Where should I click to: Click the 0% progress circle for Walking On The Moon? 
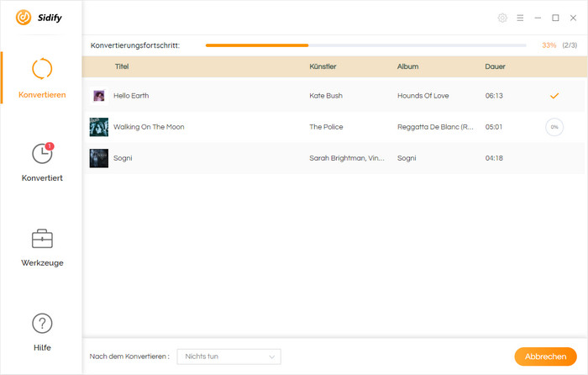(x=554, y=127)
